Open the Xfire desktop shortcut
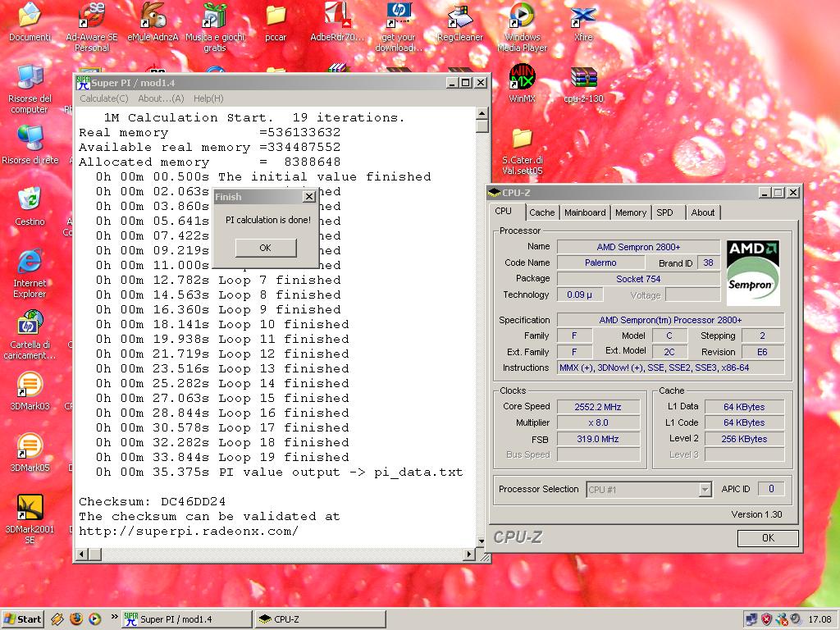Image resolution: width=840 pixels, height=630 pixels. point(583,16)
